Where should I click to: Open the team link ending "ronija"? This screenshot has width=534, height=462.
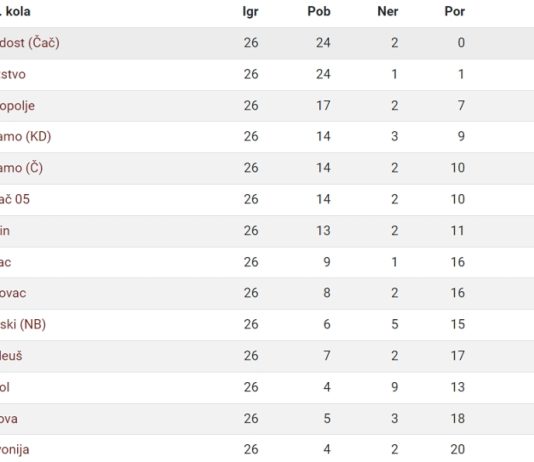tap(15, 450)
